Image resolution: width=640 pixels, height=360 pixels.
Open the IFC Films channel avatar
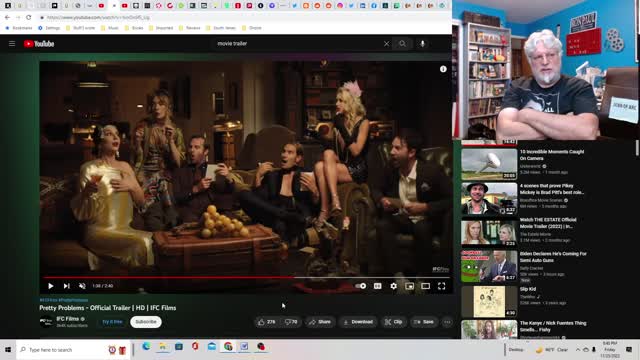point(46,322)
